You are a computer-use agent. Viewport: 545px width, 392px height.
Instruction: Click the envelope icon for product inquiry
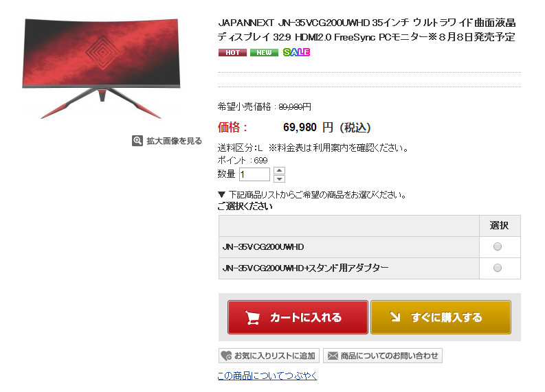point(333,356)
